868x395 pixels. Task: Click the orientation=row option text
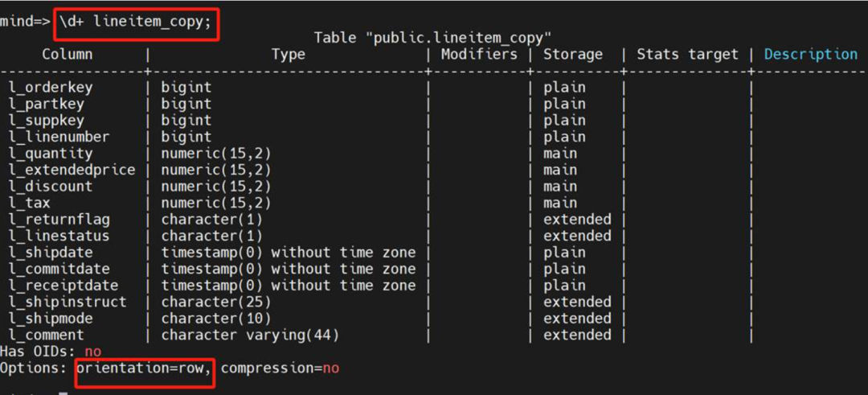coord(144,368)
